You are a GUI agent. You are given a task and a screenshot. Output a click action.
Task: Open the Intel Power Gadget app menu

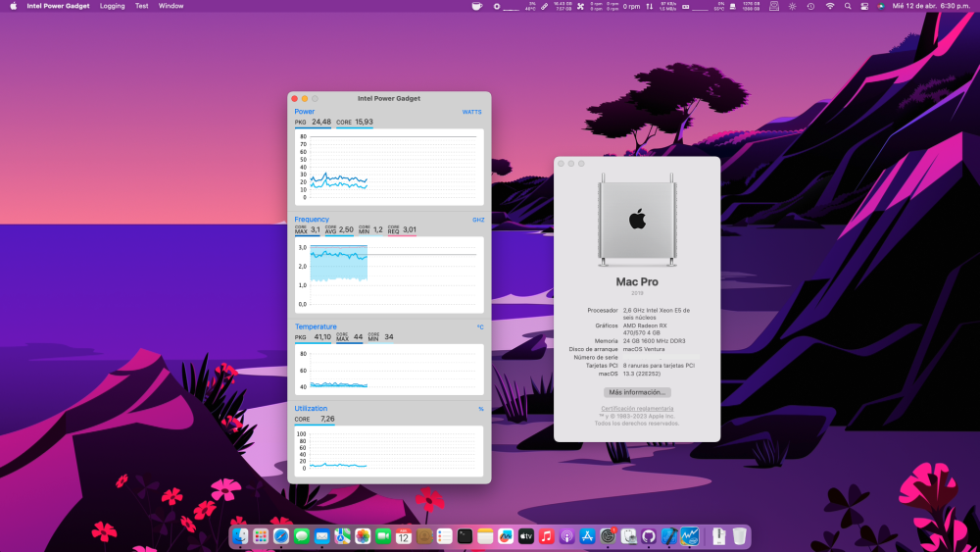point(58,6)
